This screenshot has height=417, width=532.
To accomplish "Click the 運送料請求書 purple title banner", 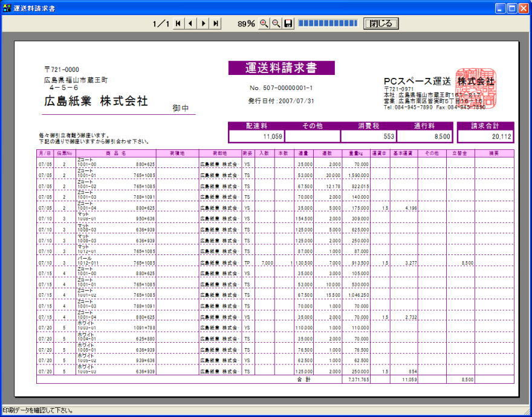I will point(282,68).
